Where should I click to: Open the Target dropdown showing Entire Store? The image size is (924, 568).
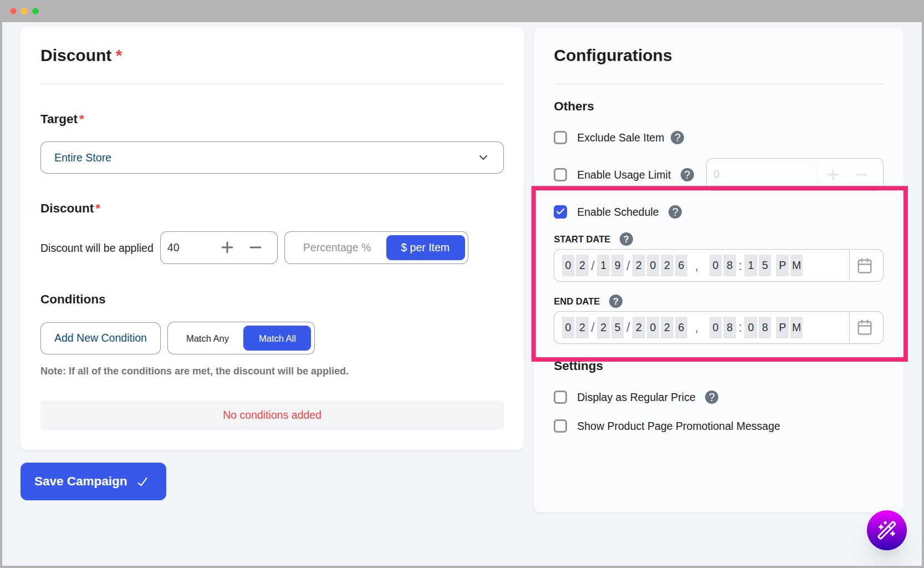(x=272, y=158)
